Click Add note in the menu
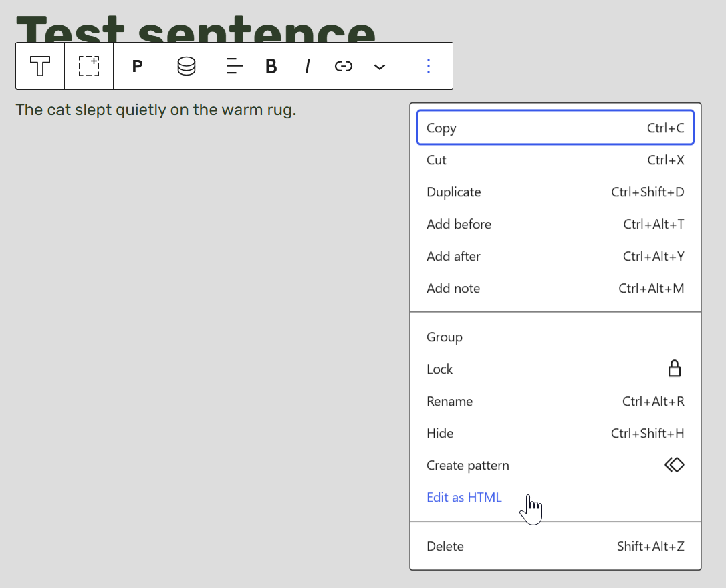This screenshot has height=588, width=726. 556,288
